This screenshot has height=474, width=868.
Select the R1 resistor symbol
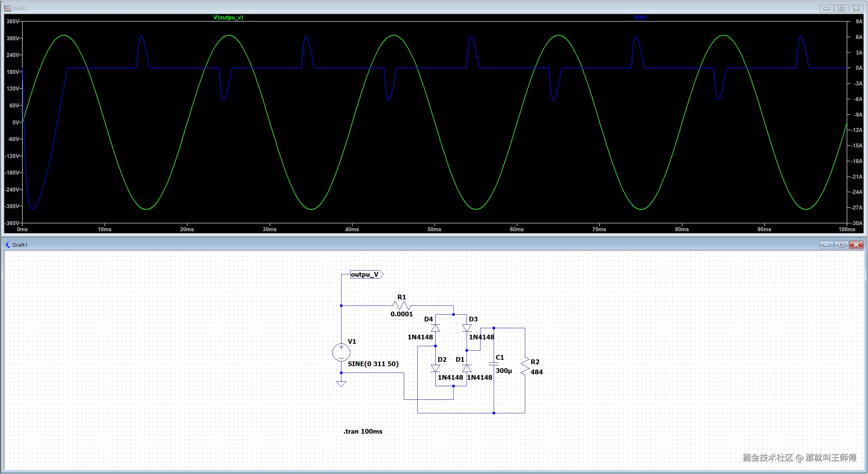(401, 305)
